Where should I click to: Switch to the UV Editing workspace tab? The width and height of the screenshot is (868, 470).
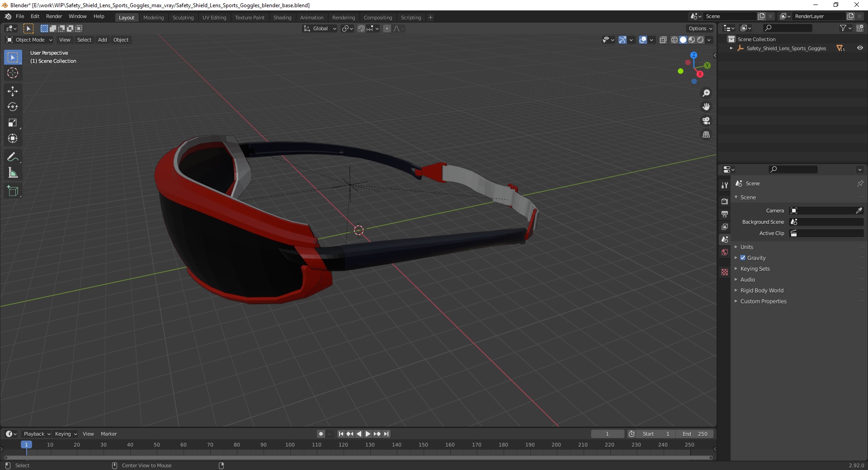214,18
